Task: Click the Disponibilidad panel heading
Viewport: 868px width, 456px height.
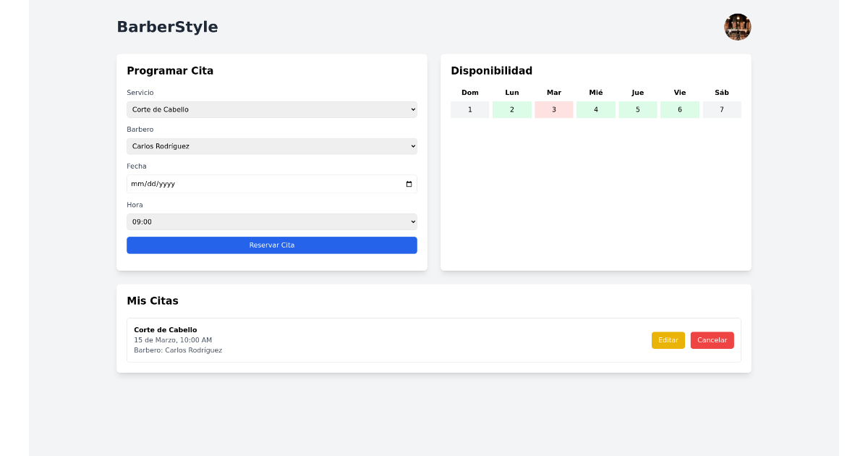Action: tap(491, 70)
